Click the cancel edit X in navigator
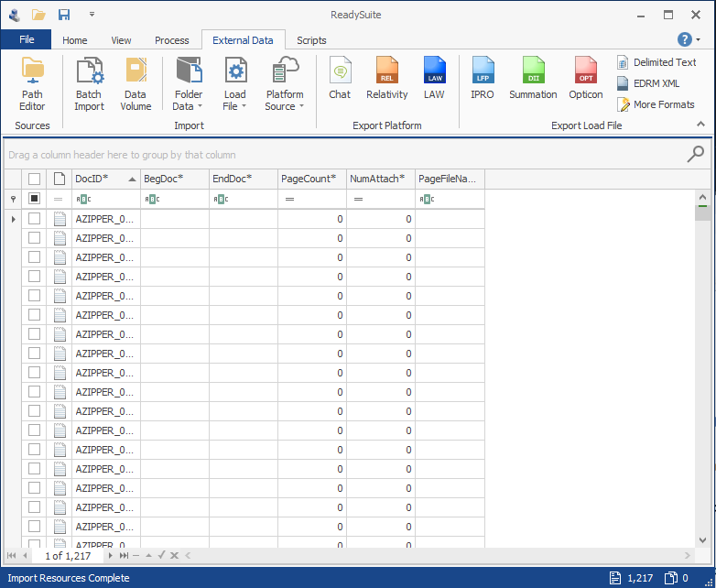 coord(174,556)
